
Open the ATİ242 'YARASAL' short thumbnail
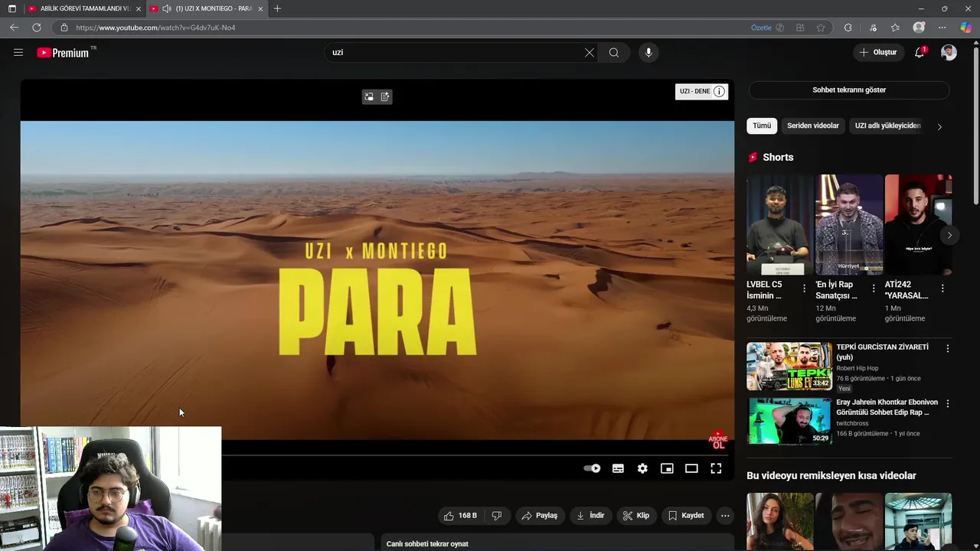[x=918, y=225]
